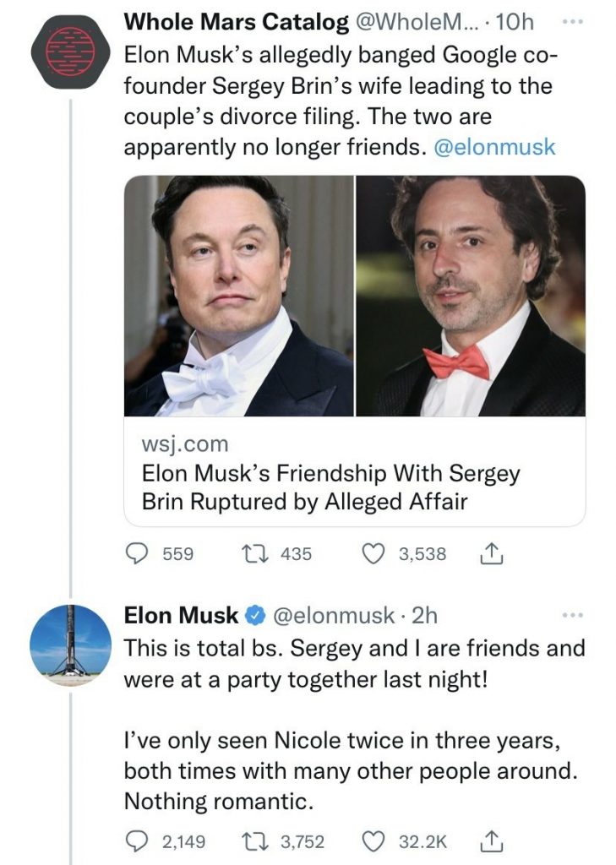Open the share icon under the first tweet
616x865 pixels.
click(x=490, y=554)
